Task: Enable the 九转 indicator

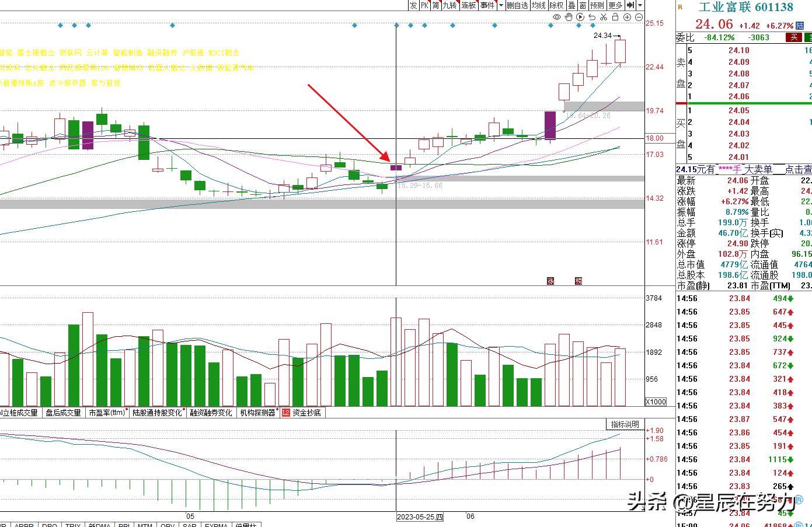Action: [x=449, y=5]
